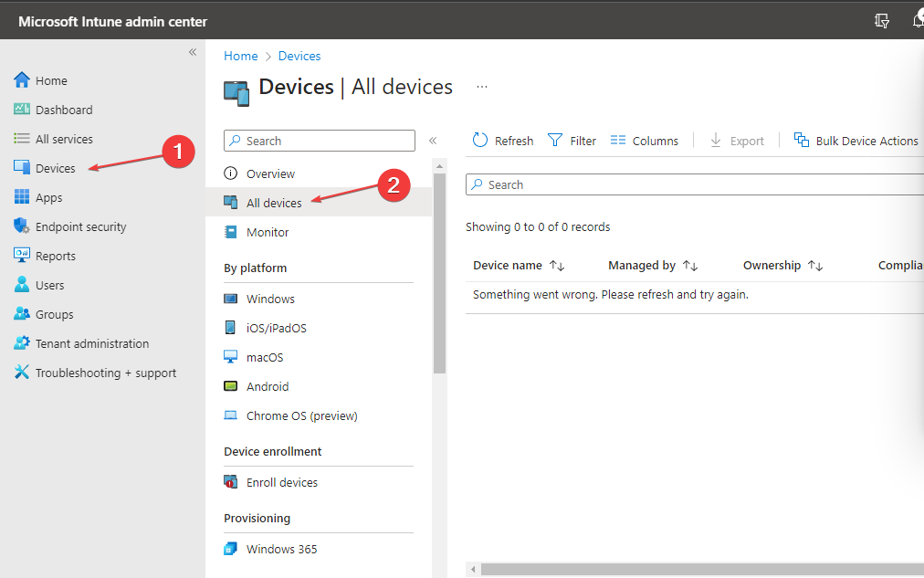This screenshot has height=578, width=924.
Task: Click the All services list icon
Action: click(x=22, y=139)
